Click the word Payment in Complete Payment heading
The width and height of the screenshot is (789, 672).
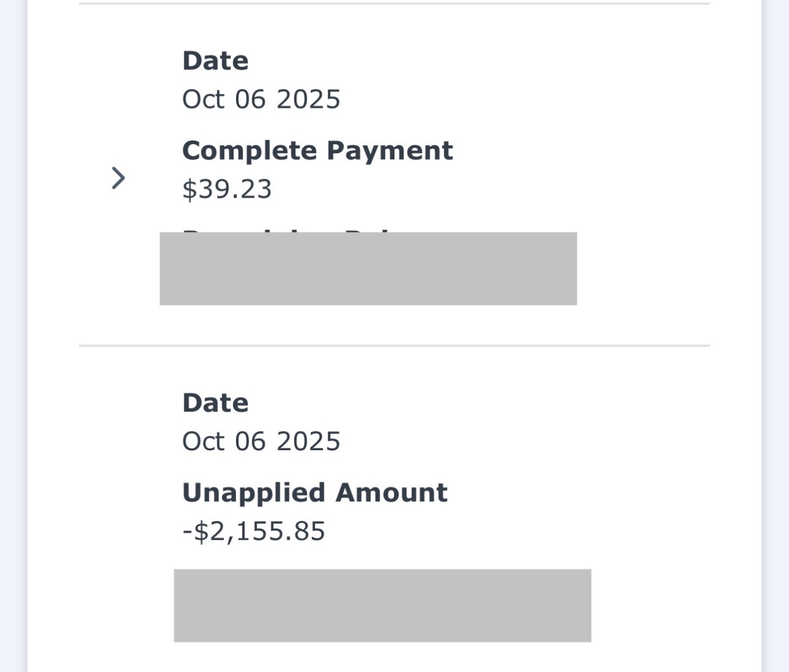(x=390, y=151)
